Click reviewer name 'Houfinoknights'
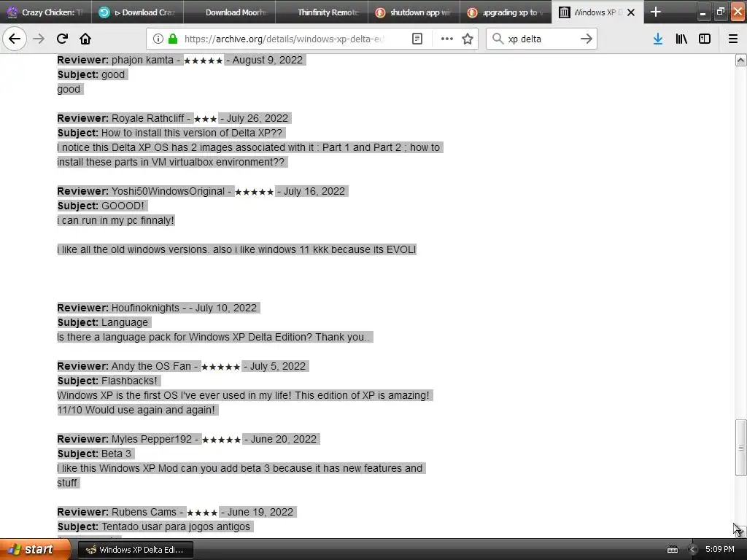747x560 pixels. pyautogui.click(x=145, y=308)
